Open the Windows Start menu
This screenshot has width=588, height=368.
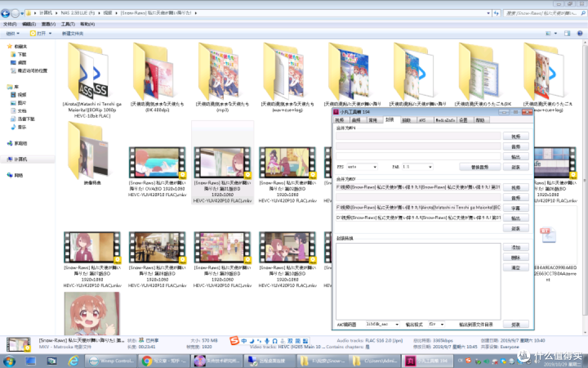click(9, 361)
